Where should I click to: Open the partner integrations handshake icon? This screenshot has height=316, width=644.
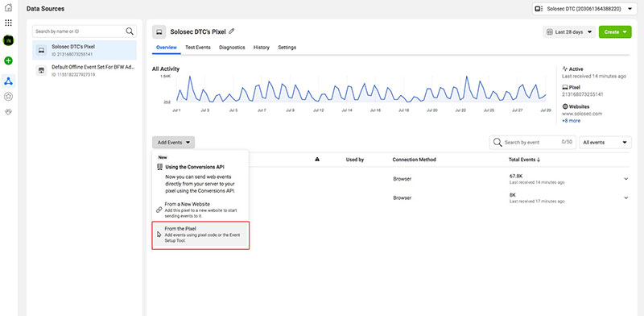8,112
